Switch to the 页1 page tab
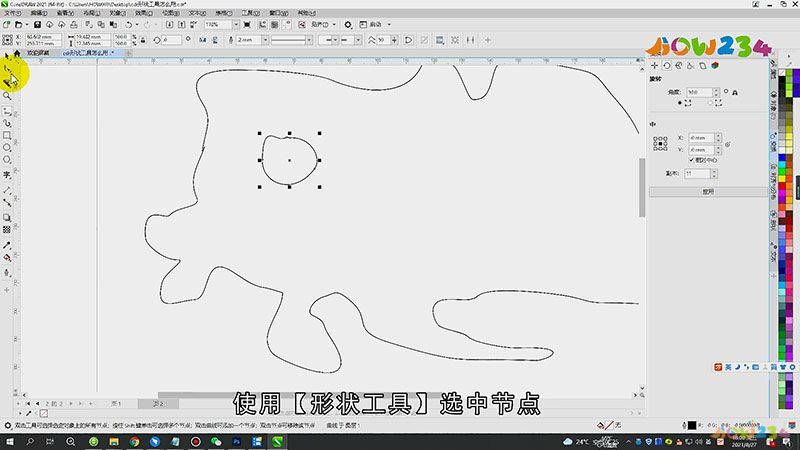800x450 pixels. coord(116,404)
